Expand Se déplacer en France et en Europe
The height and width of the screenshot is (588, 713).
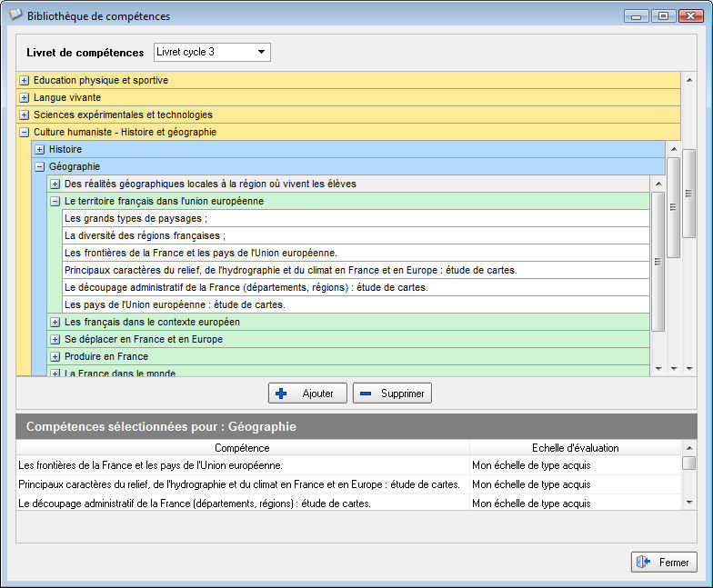pos(55,340)
